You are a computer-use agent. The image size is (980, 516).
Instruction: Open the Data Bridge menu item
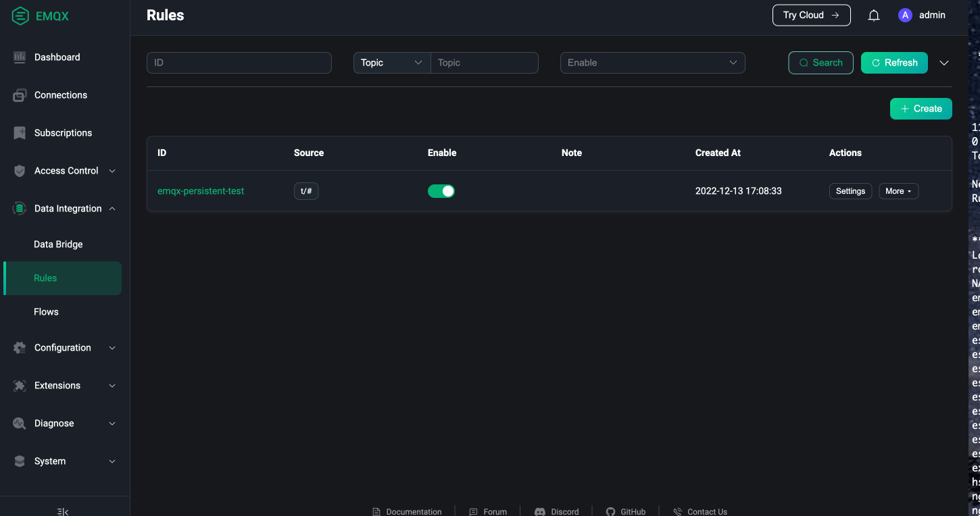(x=58, y=244)
